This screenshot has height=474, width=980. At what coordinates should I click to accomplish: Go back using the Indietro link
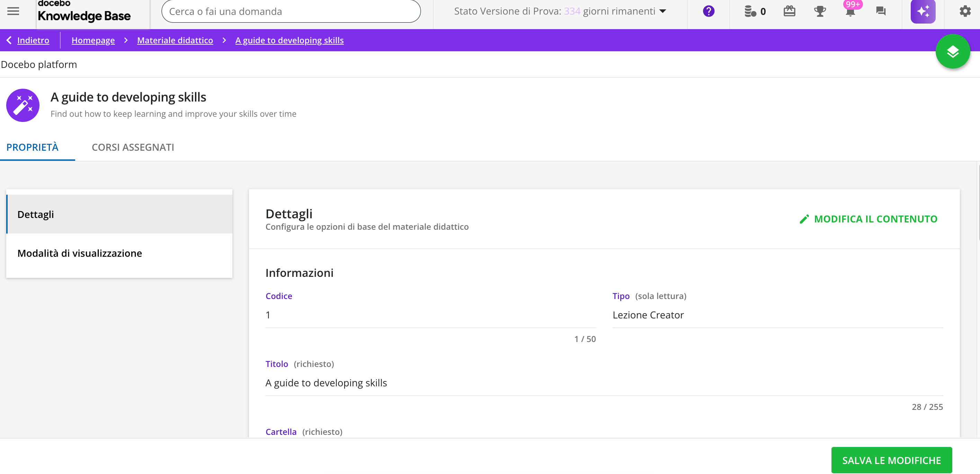click(33, 40)
